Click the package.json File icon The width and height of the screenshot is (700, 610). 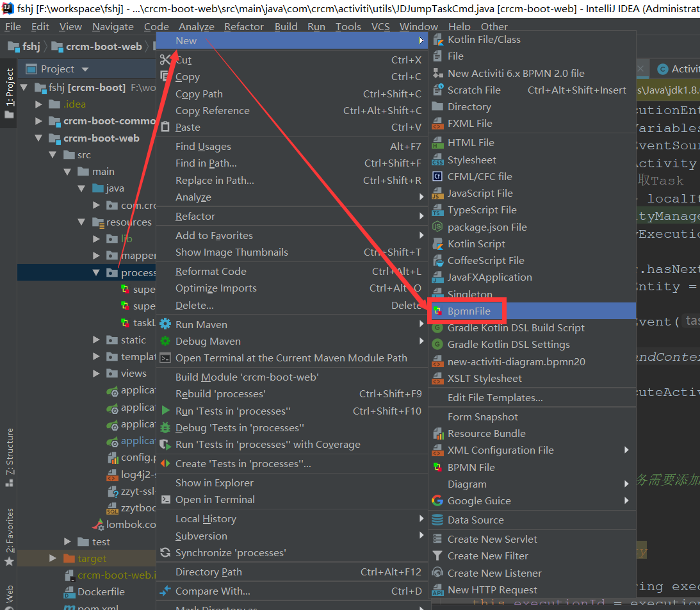438,227
